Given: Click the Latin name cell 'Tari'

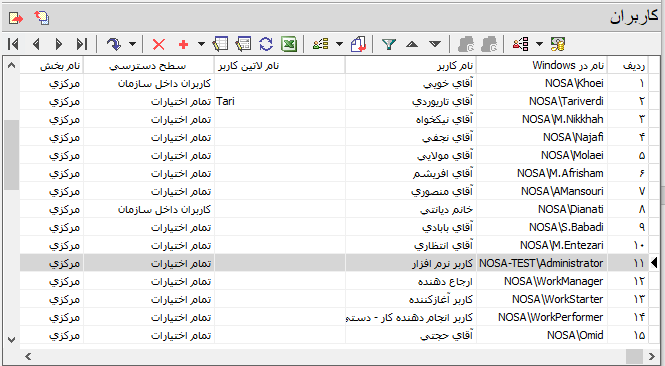Looking at the screenshot, I should pyautogui.click(x=279, y=101).
